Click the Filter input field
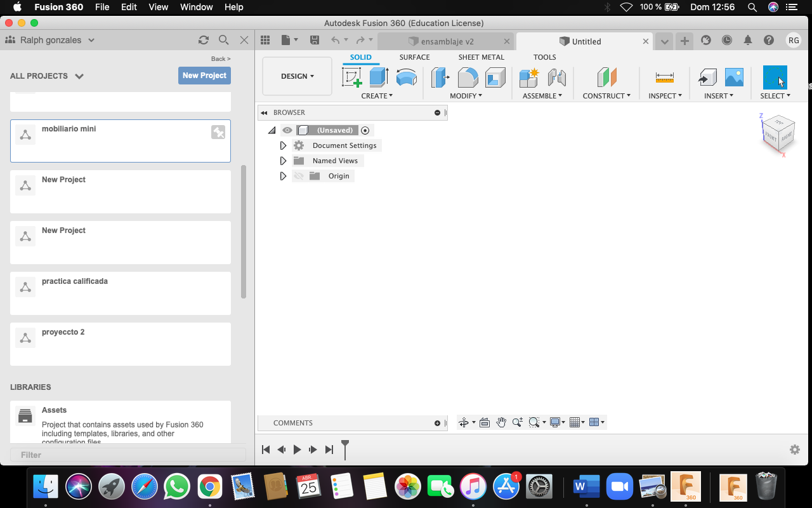812x508 pixels. point(128,455)
